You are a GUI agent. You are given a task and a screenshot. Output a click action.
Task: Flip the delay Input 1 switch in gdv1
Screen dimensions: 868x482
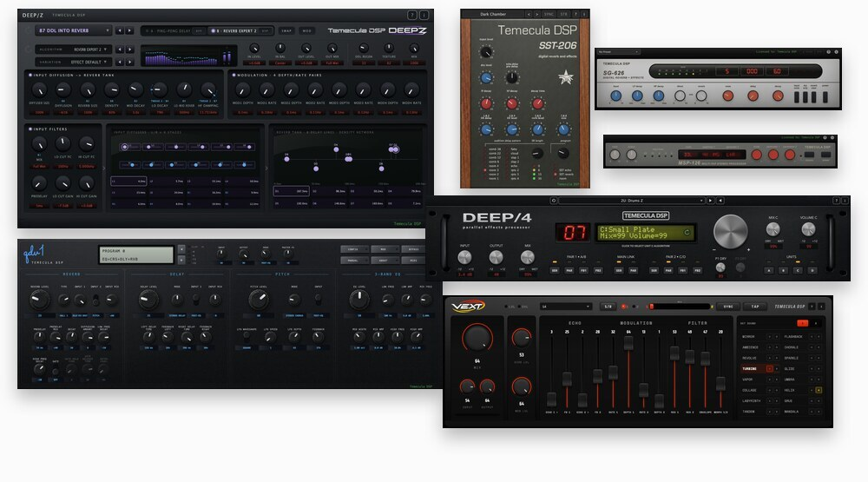pyautogui.click(x=195, y=299)
